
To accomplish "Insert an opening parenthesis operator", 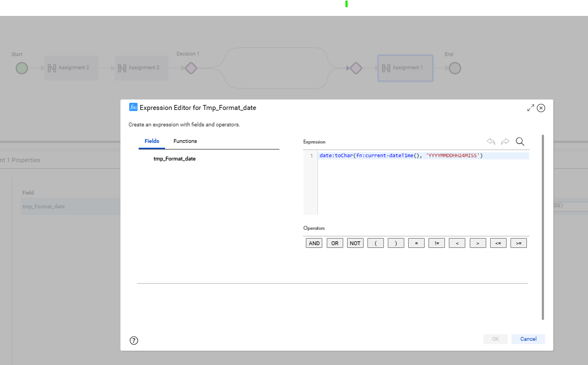I will 376,243.
